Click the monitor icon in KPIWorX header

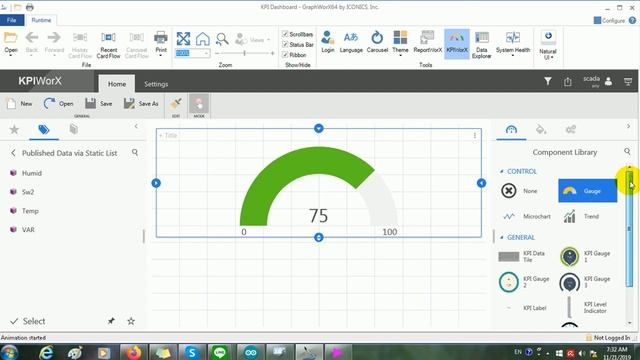click(628, 82)
